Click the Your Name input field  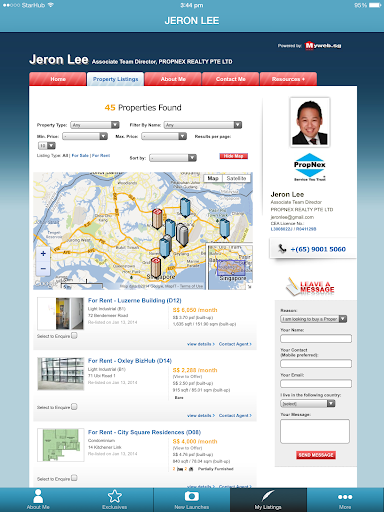pos(316,338)
